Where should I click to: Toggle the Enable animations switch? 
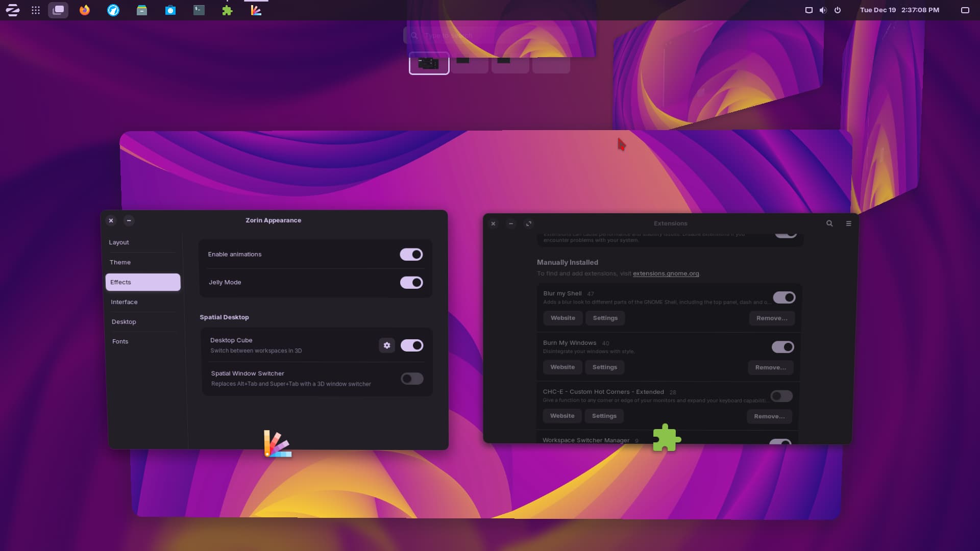click(x=411, y=254)
